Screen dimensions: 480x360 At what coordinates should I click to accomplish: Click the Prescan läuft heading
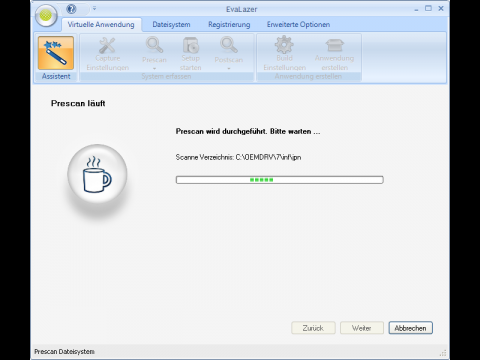coord(78,103)
